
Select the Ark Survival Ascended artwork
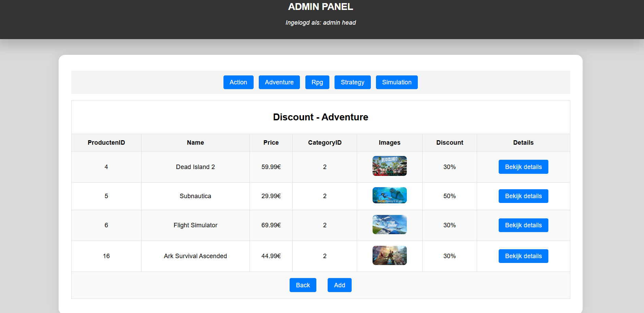389,255
